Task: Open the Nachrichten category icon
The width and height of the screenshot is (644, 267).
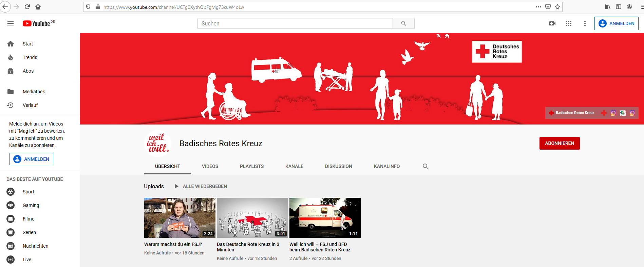Action: pyautogui.click(x=11, y=246)
